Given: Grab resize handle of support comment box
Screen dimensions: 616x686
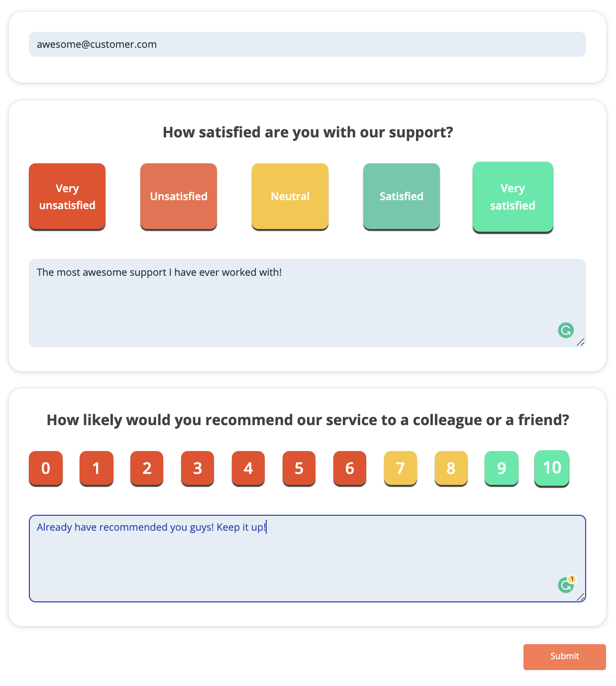Looking at the screenshot, I should [x=580, y=343].
